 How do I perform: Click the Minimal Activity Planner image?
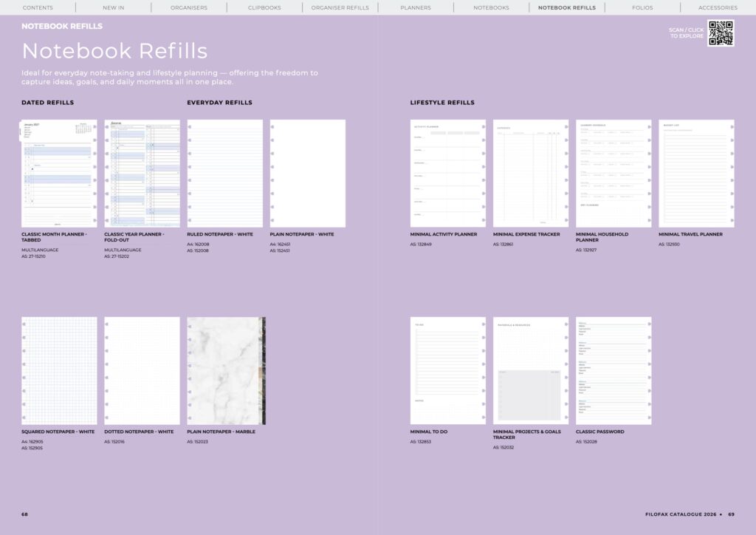(448, 174)
